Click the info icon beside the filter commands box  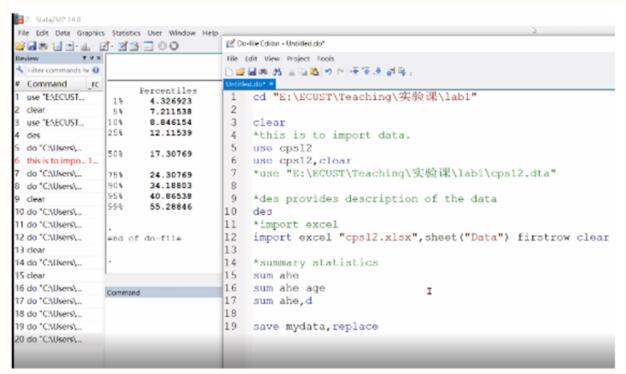96,70
